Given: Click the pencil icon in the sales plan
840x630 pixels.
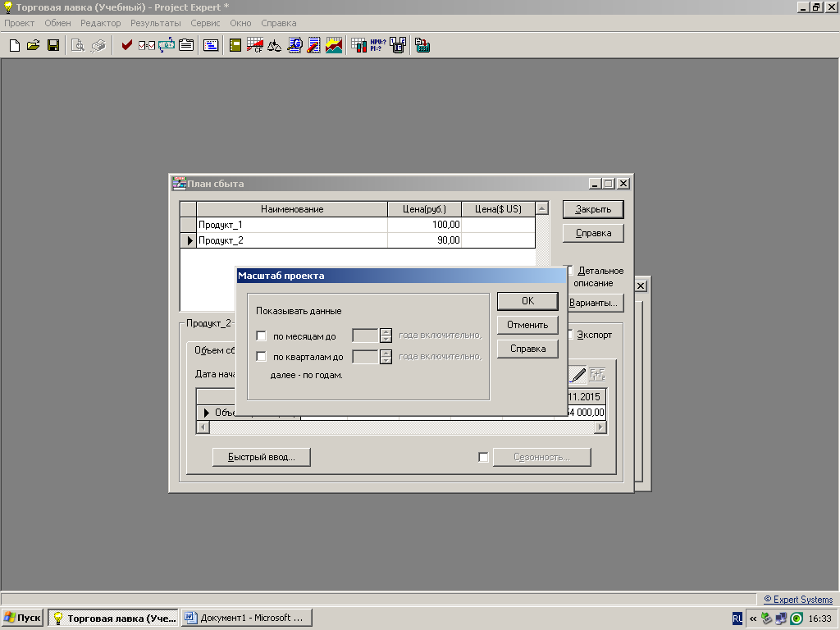Looking at the screenshot, I should 577,375.
